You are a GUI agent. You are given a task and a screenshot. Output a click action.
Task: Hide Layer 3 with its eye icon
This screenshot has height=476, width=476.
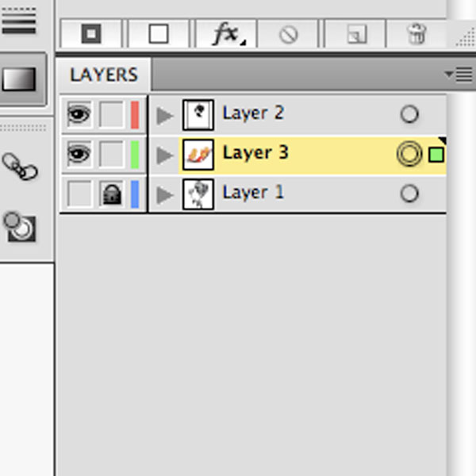point(79,154)
